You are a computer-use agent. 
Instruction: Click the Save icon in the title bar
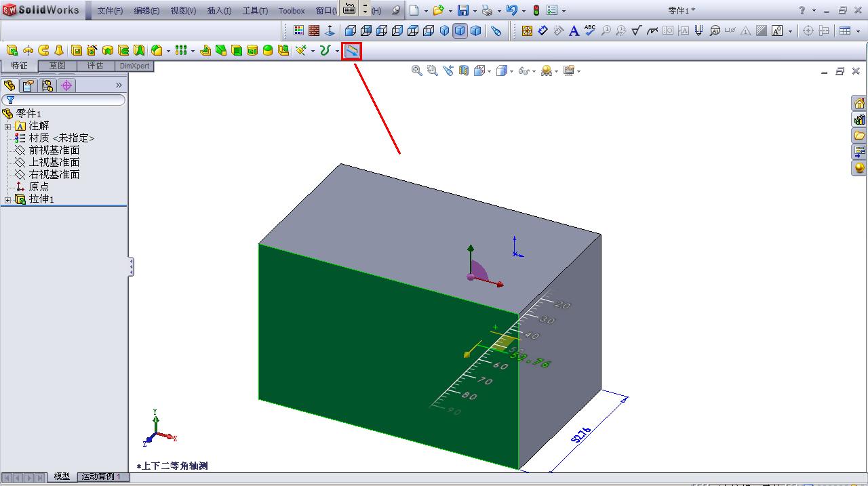pos(462,10)
